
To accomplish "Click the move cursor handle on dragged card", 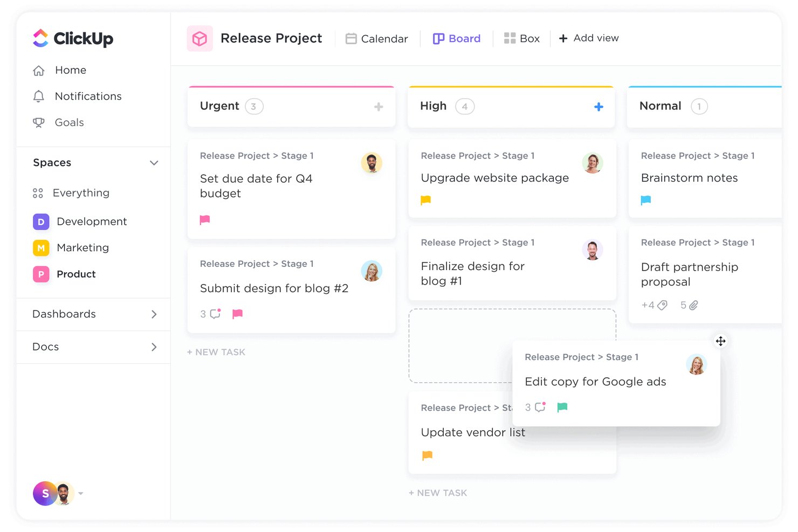I will [x=720, y=341].
